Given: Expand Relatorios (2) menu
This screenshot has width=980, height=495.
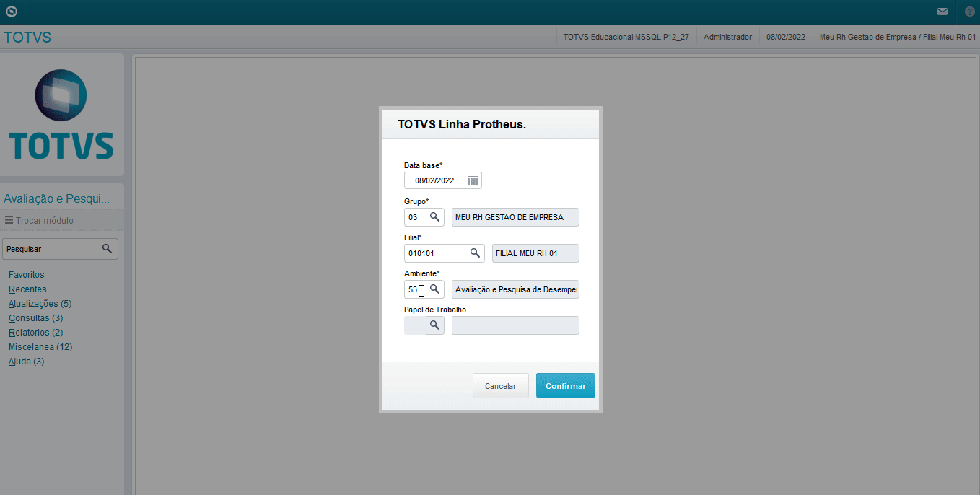Looking at the screenshot, I should click(x=36, y=333).
